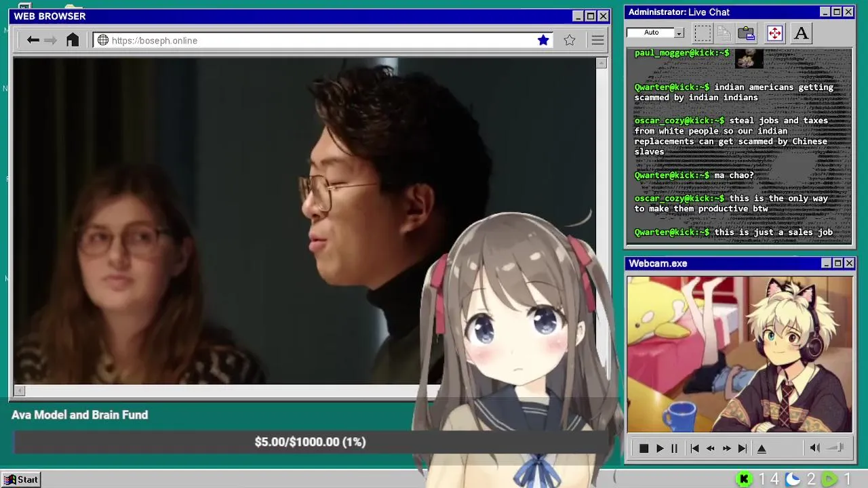
Task: Click the green Rumble play icon in tray
Action: pos(829,479)
